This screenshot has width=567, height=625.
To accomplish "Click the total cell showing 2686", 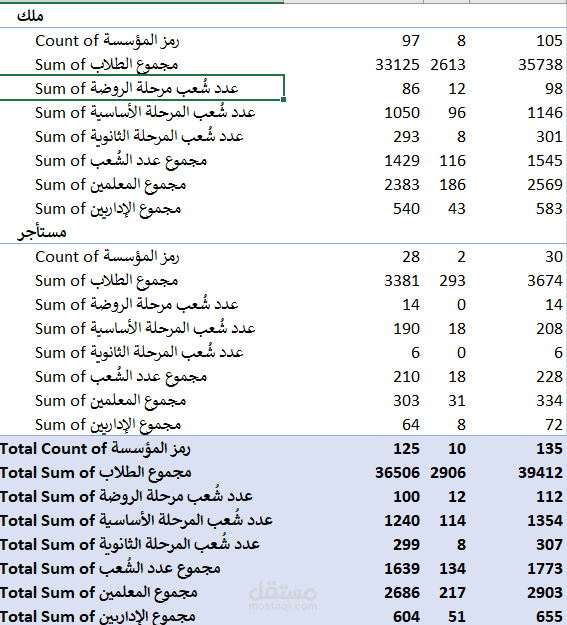I will [x=402, y=593].
